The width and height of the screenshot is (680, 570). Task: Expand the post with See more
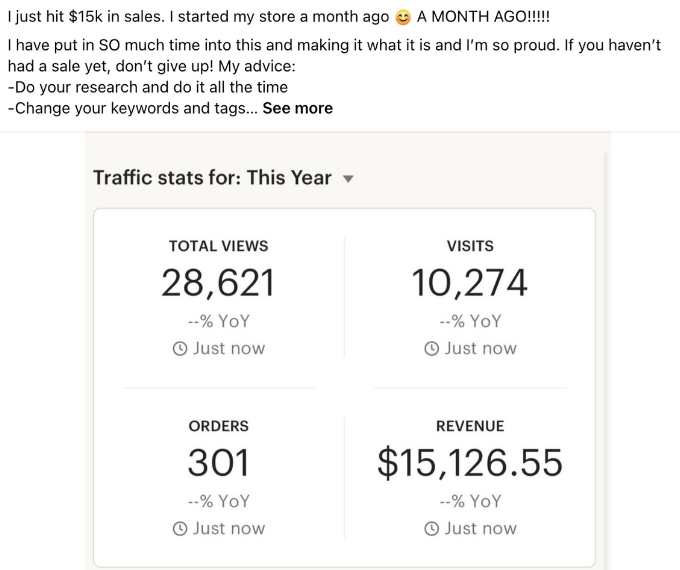tap(297, 108)
